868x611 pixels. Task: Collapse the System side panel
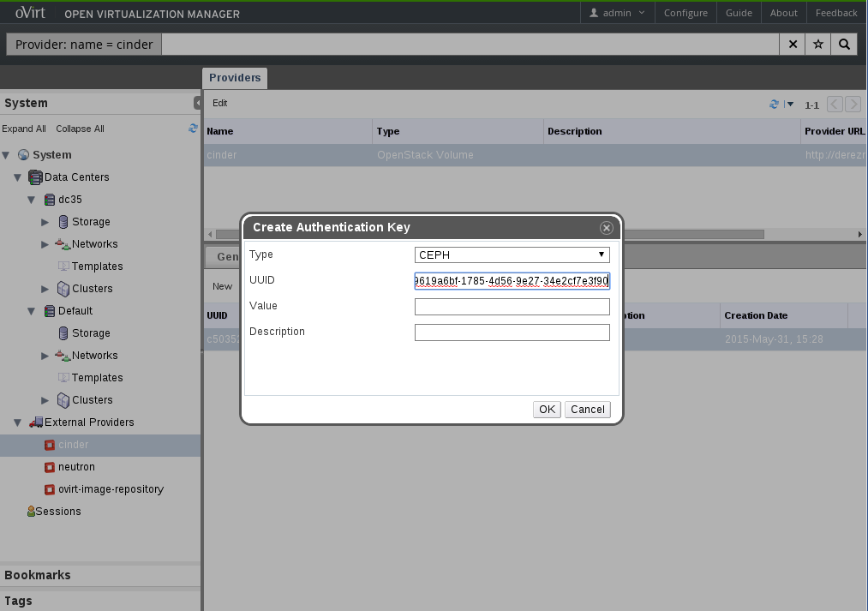coord(197,104)
